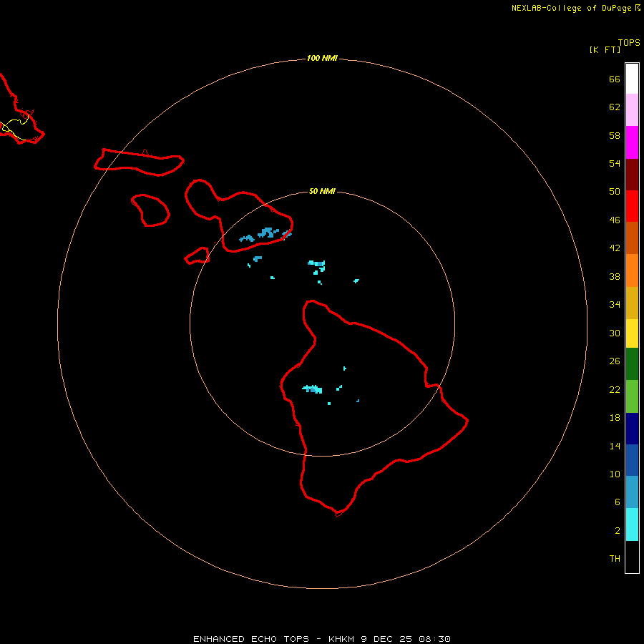Click the "54" legend value
644x644 pixels.
pyautogui.click(x=615, y=163)
